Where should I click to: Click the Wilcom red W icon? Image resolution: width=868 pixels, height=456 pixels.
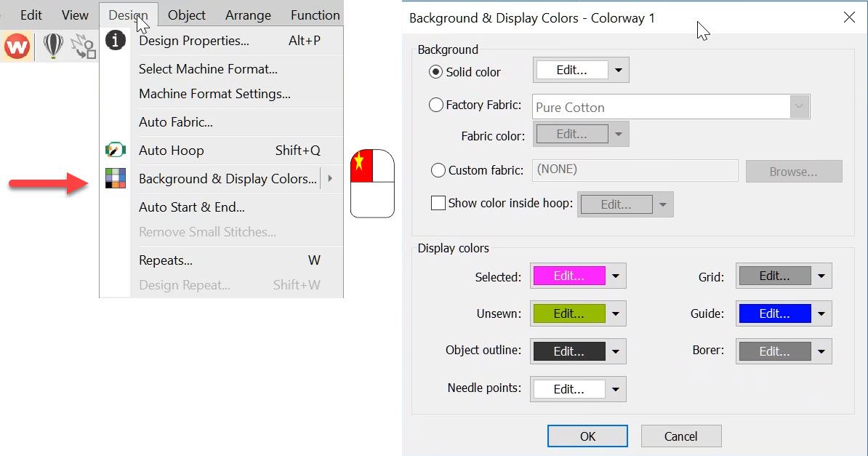(17, 47)
